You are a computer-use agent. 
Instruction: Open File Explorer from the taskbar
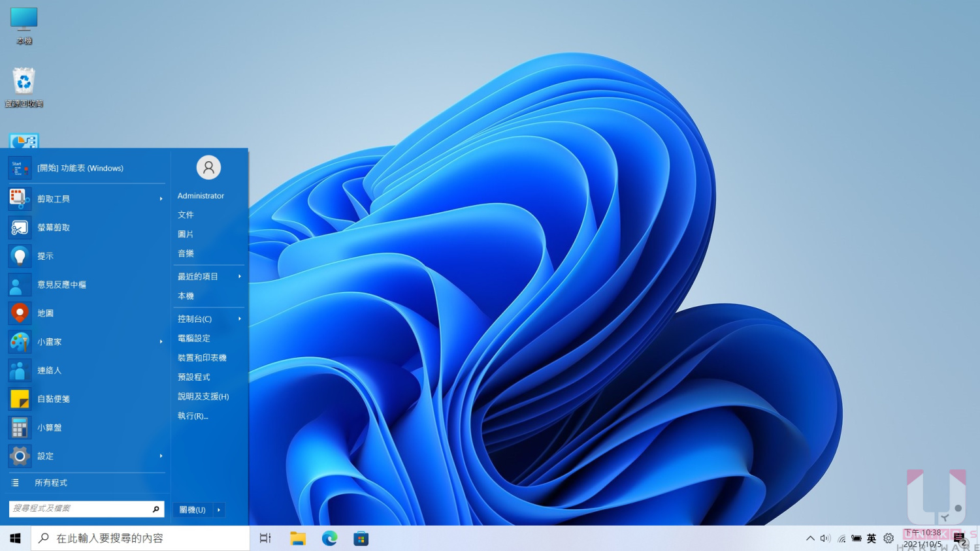(x=298, y=539)
